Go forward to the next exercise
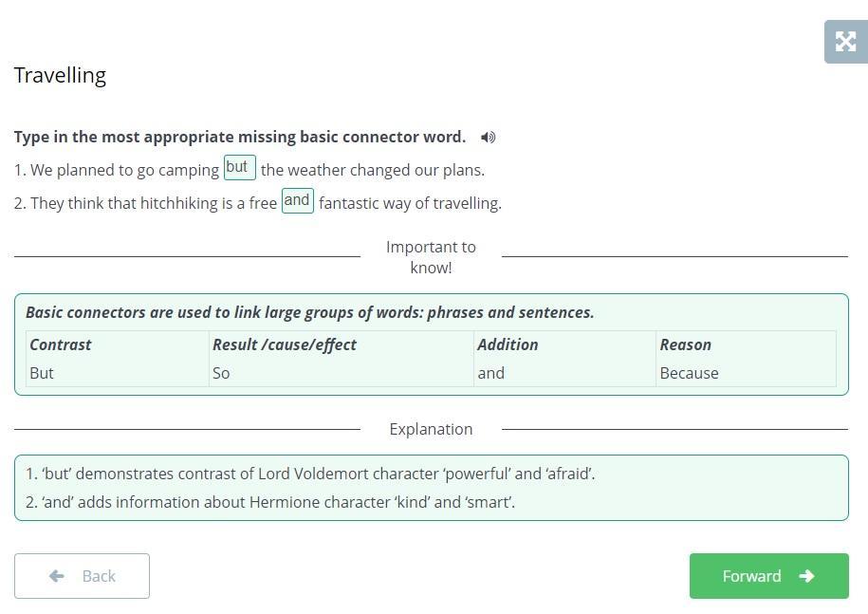Viewport: 868px width, 614px height. tap(768, 576)
